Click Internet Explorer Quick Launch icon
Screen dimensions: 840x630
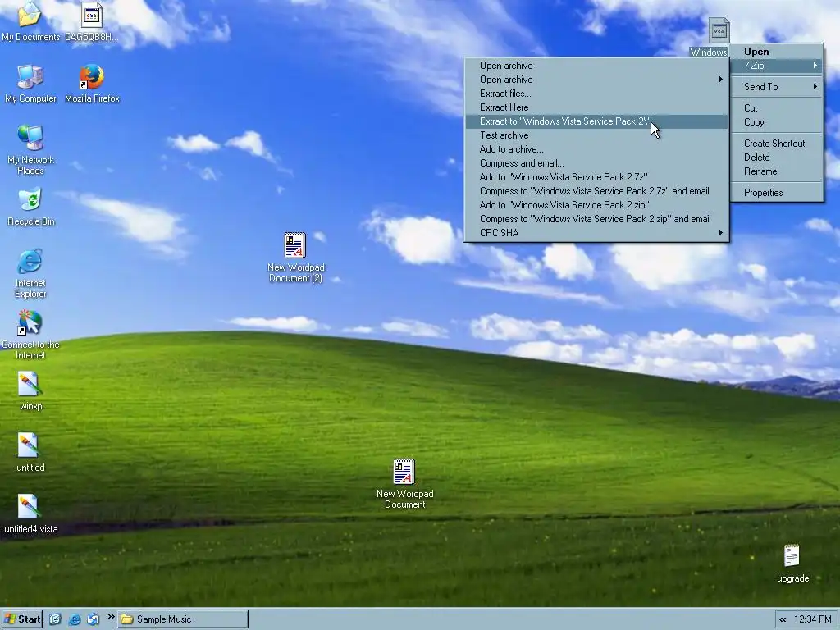coord(75,619)
